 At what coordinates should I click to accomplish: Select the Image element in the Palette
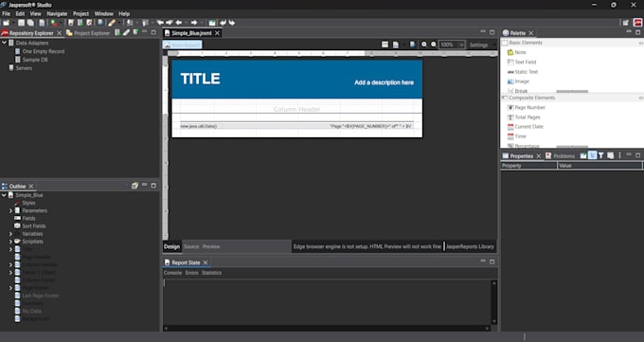[x=518, y=81]
